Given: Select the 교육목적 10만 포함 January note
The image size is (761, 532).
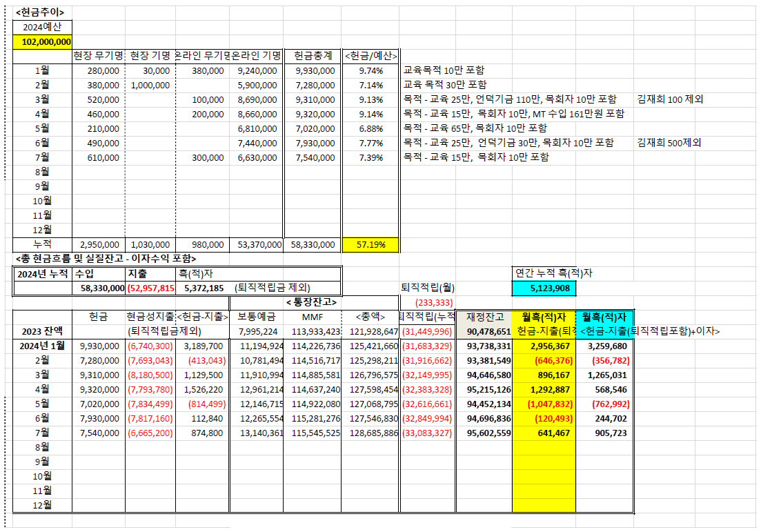Looking at the screenshot, I should (x=444, y=70).
